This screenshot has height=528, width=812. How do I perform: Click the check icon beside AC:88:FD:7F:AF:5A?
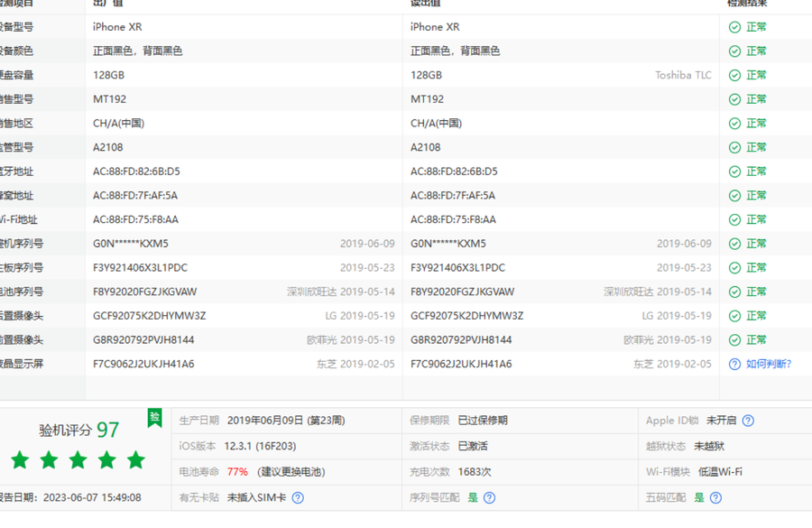coord(734,196)
